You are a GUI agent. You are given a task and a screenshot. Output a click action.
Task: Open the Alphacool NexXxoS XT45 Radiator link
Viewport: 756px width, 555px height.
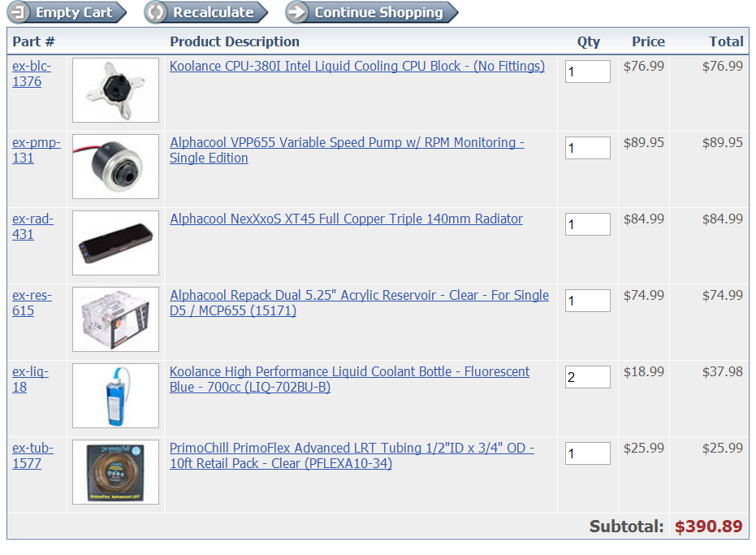[346, 219]
